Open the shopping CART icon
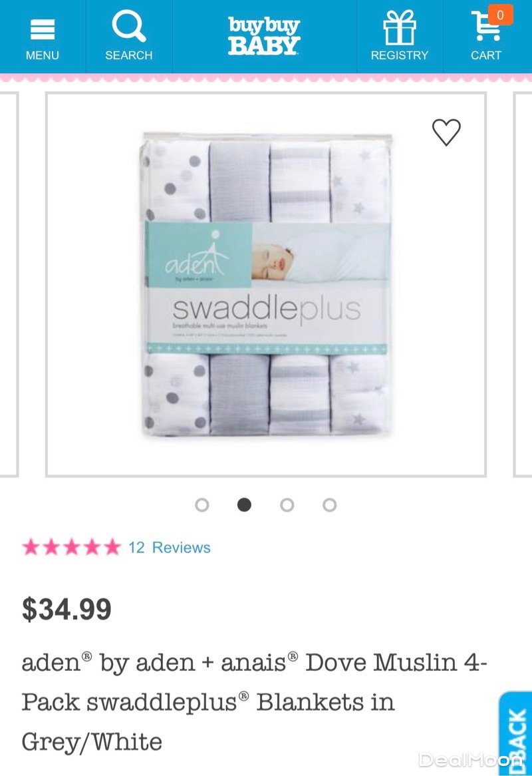The image size is (532, 776). [486, 26]
